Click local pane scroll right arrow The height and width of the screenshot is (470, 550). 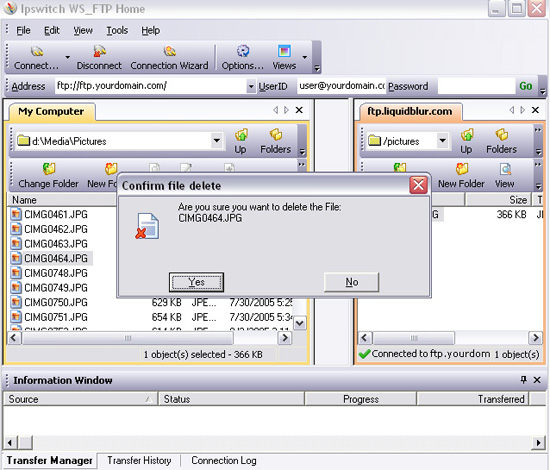tap(285, 338)
